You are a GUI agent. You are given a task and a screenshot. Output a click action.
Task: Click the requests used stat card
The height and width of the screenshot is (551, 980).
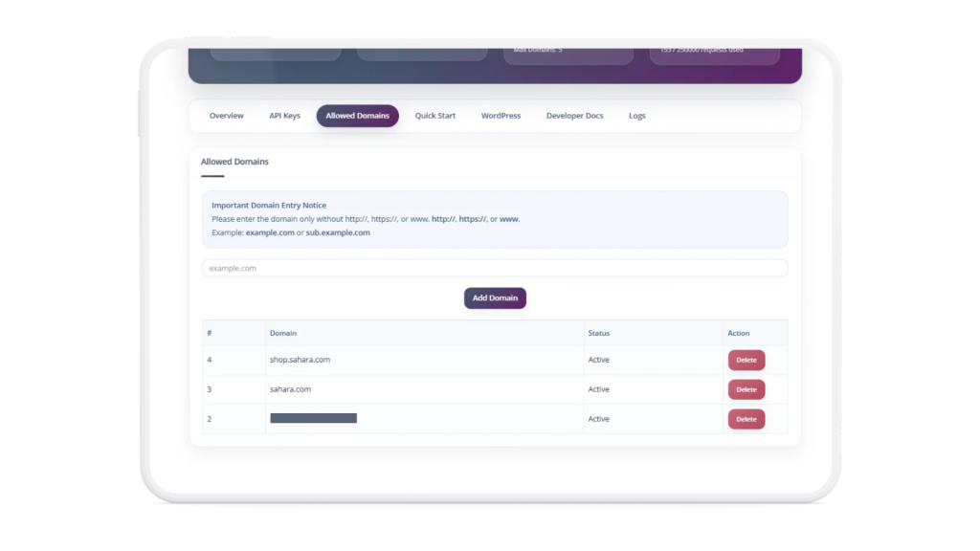tap(714, 55)
